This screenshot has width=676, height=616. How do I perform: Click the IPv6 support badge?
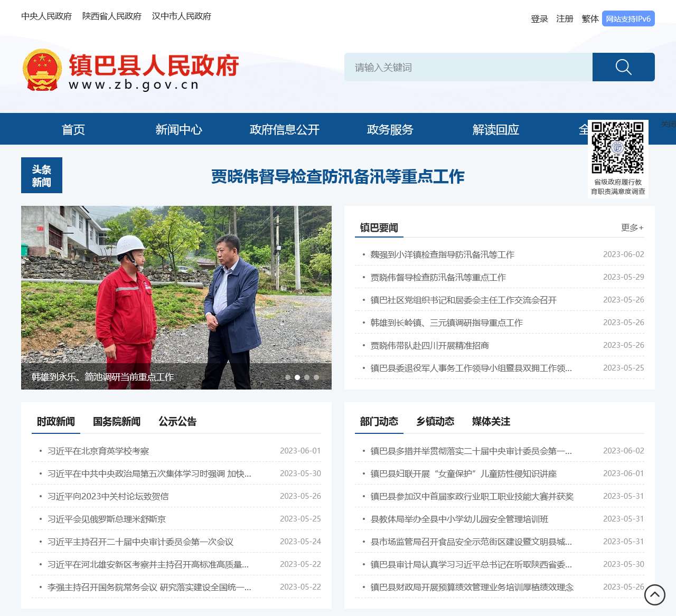tap(628, 18)
